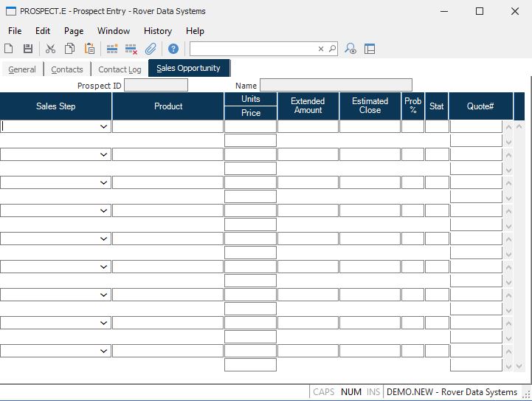Open the Window menu
Image resolution: width=532 pixels, height=401 pixels.
coord(113,31)
